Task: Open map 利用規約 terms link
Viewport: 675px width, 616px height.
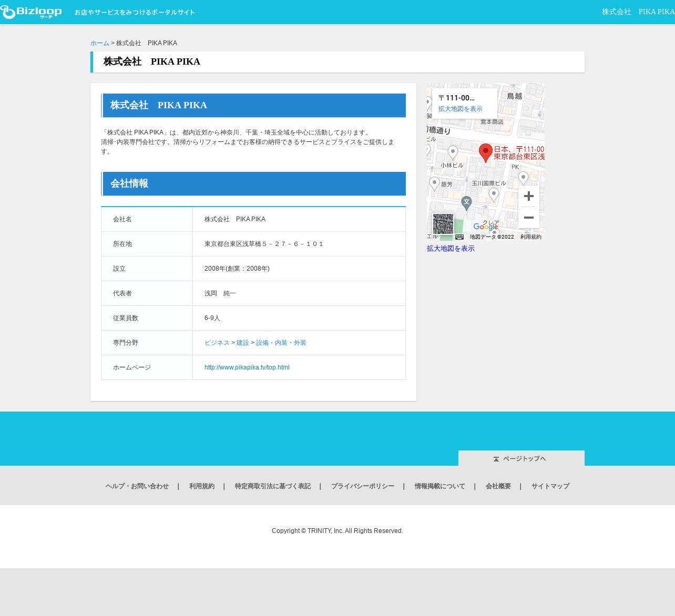Action: (531, 237)
